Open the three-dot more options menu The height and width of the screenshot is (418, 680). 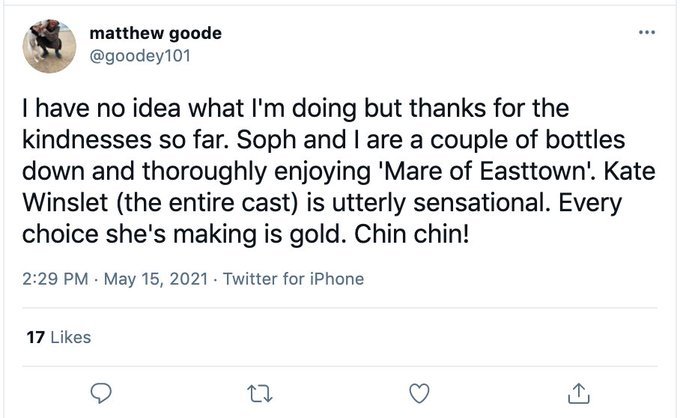[x=650, y=33]
